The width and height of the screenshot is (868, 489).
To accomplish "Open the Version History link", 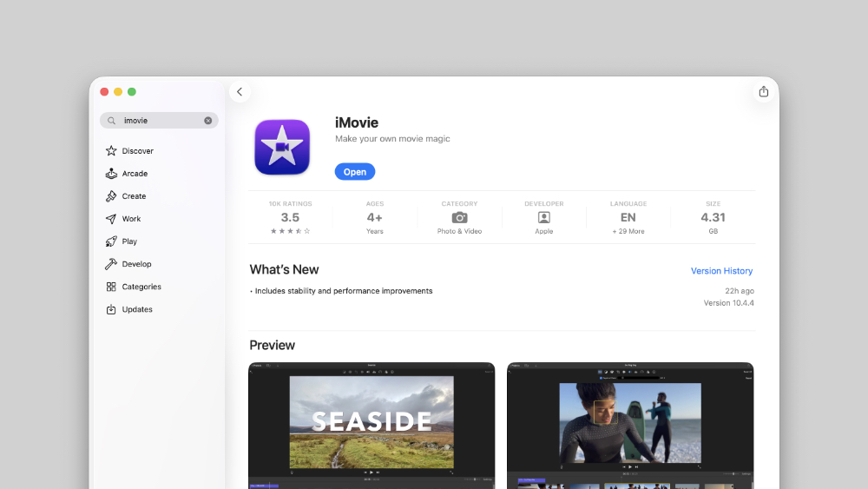I will click(x=721, y=271).
